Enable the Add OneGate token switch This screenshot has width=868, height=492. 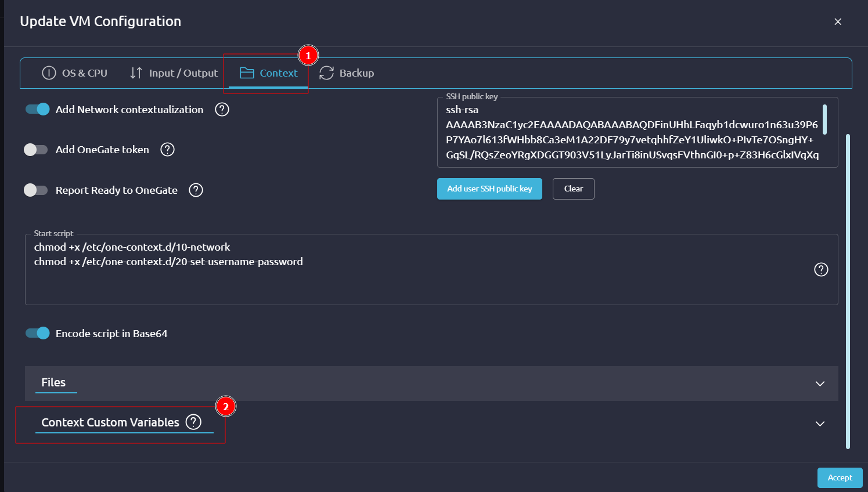click(36, 150)
